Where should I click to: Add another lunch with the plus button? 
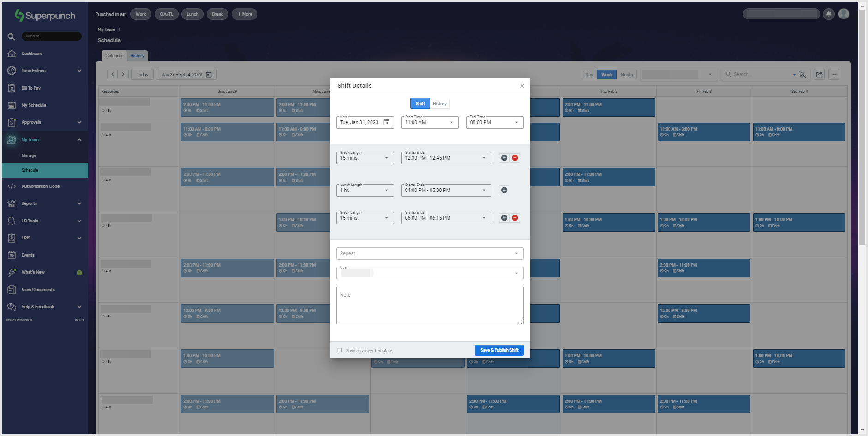[503, 190]
